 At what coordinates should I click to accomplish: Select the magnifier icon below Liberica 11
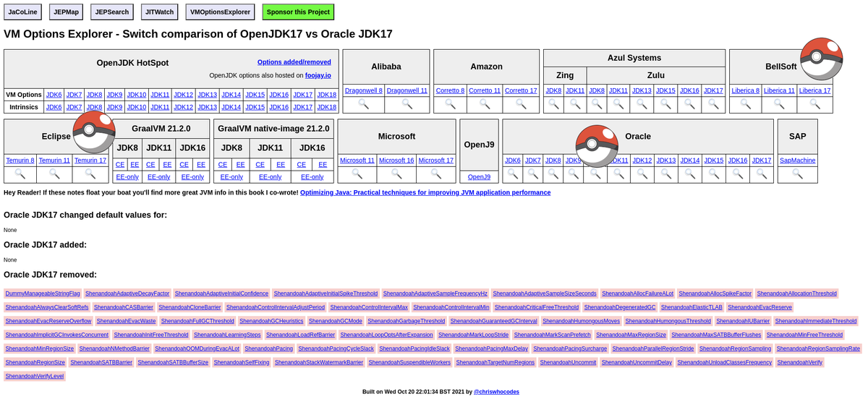[x=780, y=105]
